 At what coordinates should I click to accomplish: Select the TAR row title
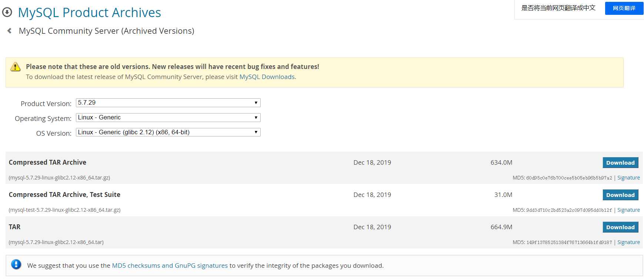pyautogui.click(x=14, y=227)
